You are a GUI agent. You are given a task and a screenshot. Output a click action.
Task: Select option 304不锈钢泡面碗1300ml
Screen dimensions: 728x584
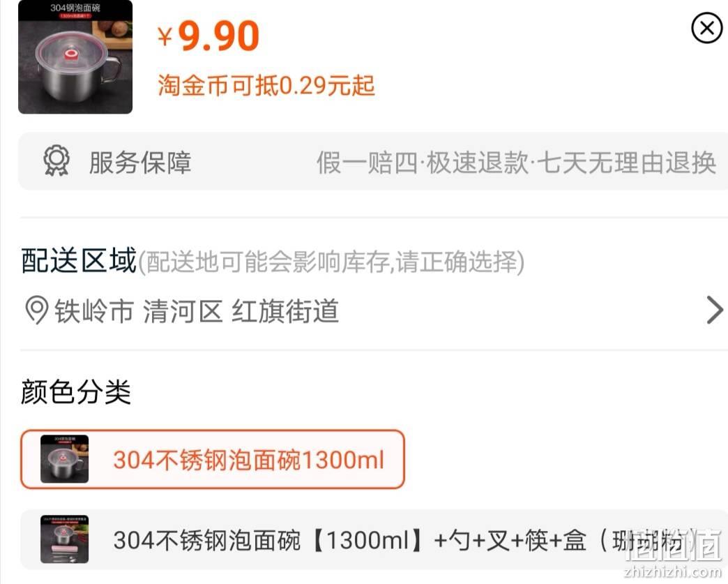click(213, 460)
